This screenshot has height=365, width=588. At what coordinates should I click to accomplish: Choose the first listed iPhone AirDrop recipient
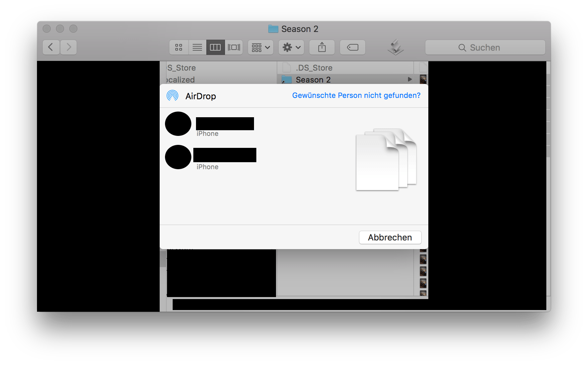pyautogui.click(x=210, y=124)
